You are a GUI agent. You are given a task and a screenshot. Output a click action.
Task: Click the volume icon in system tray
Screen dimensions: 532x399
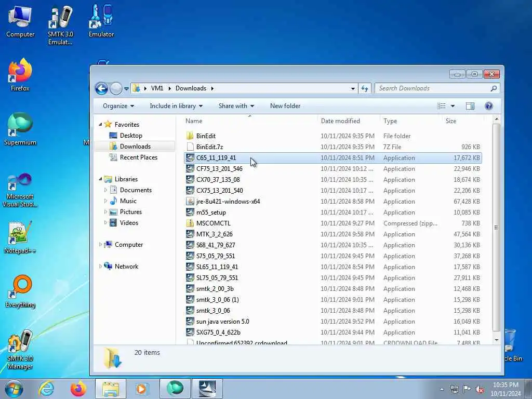pos(480,389)
